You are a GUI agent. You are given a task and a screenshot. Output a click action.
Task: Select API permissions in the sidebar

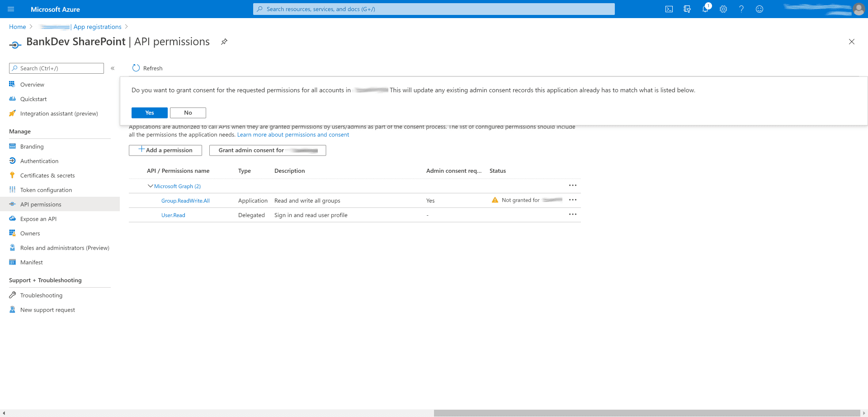coord(60,204)
